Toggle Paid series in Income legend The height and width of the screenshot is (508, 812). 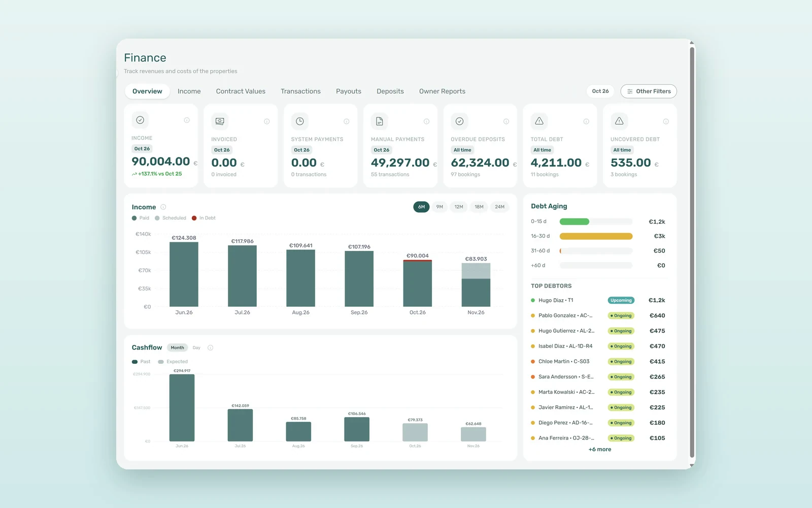pyautogui.click(x=141, y=218)
